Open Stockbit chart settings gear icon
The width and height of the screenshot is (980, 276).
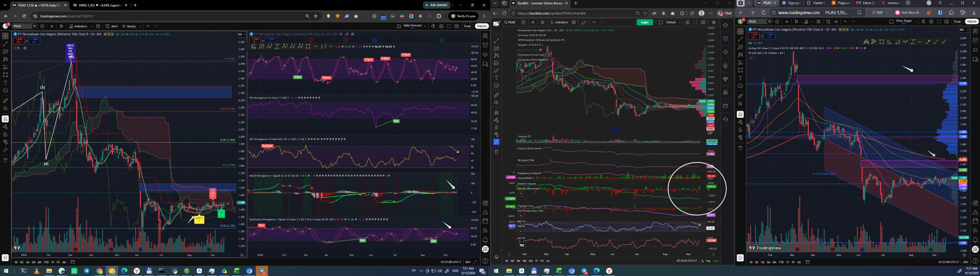click(x=688, y=22)
